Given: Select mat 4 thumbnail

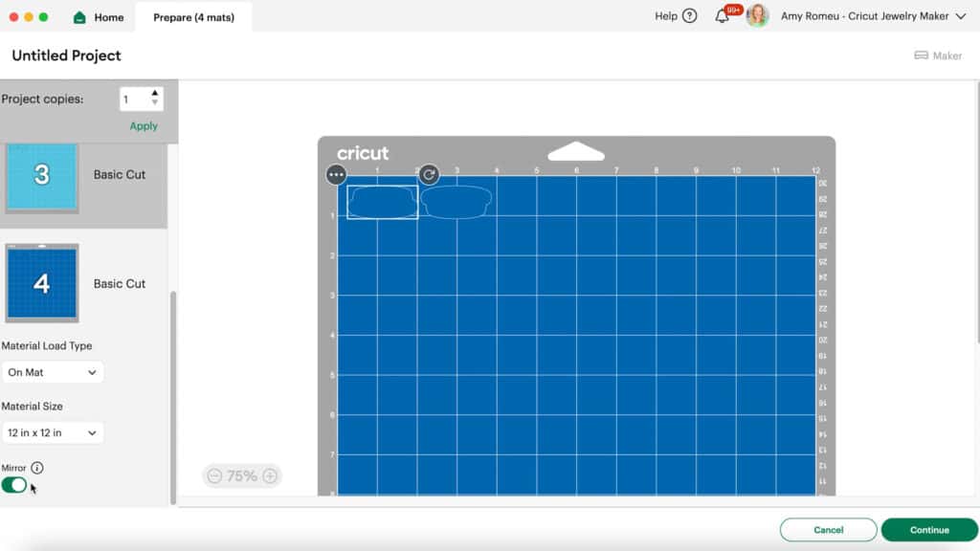Looking at the screenshot, I should pos(42,283).
